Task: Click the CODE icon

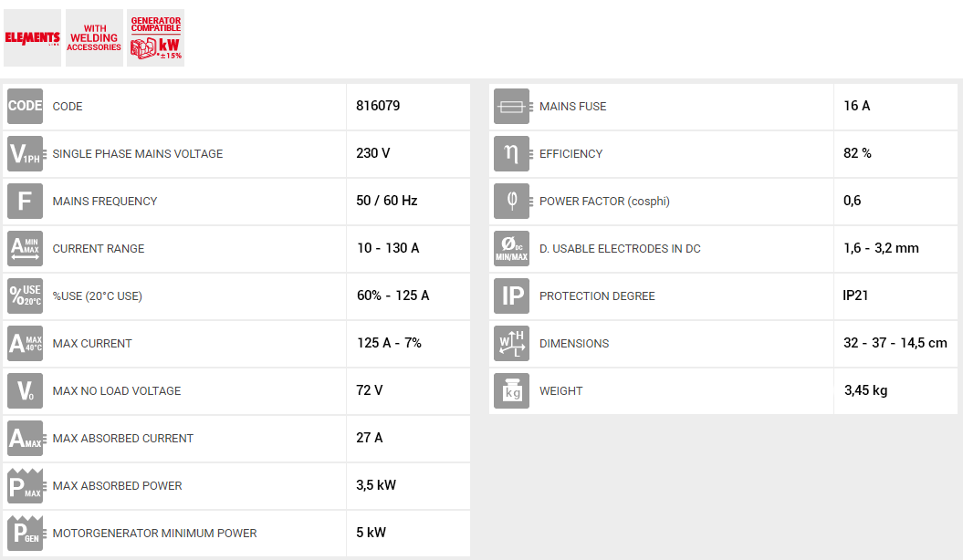Action: [25, 106]
